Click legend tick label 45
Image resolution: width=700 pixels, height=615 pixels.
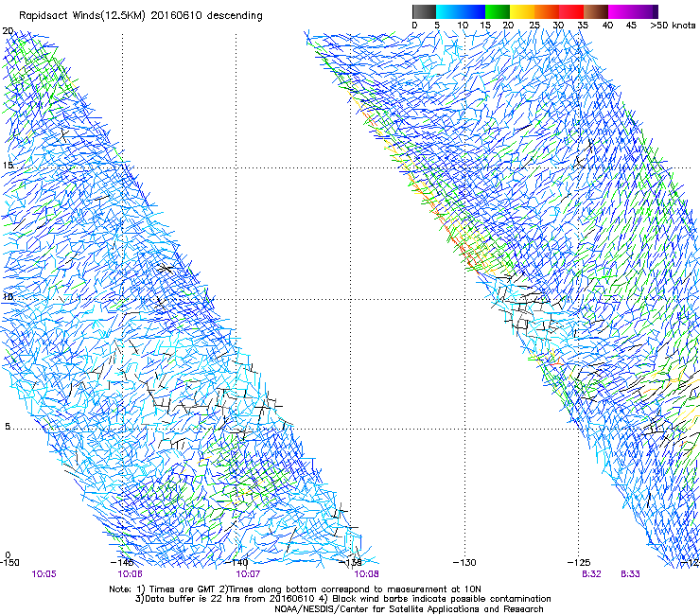(x=631, y=26)
